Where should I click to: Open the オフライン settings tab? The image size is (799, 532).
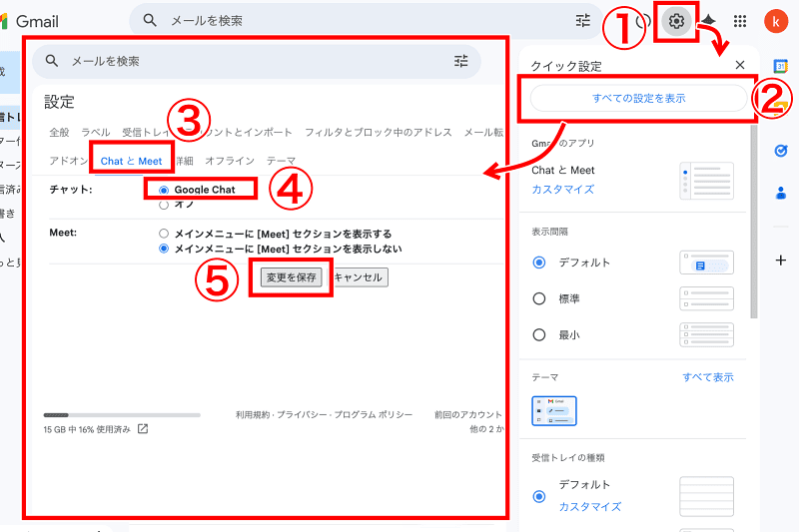(230, 161)
